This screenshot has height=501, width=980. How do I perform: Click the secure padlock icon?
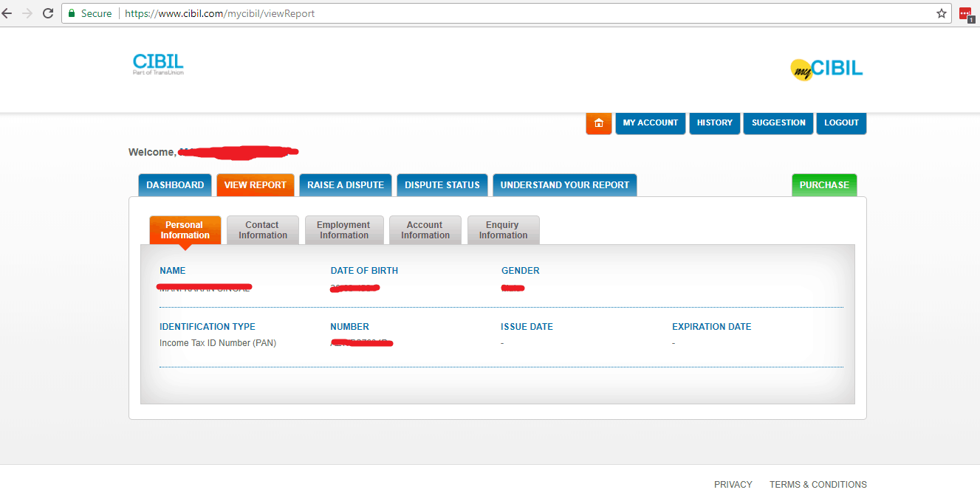tap(72, 13)
